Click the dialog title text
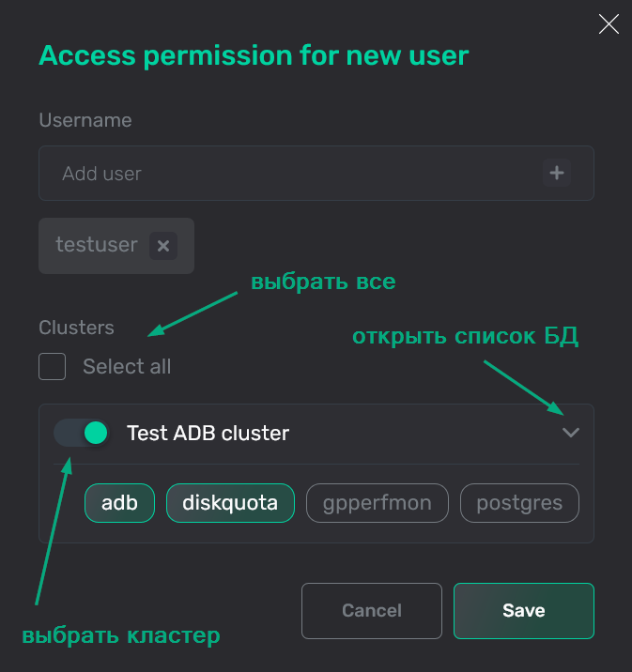632x672 pixels. point(254,55)
